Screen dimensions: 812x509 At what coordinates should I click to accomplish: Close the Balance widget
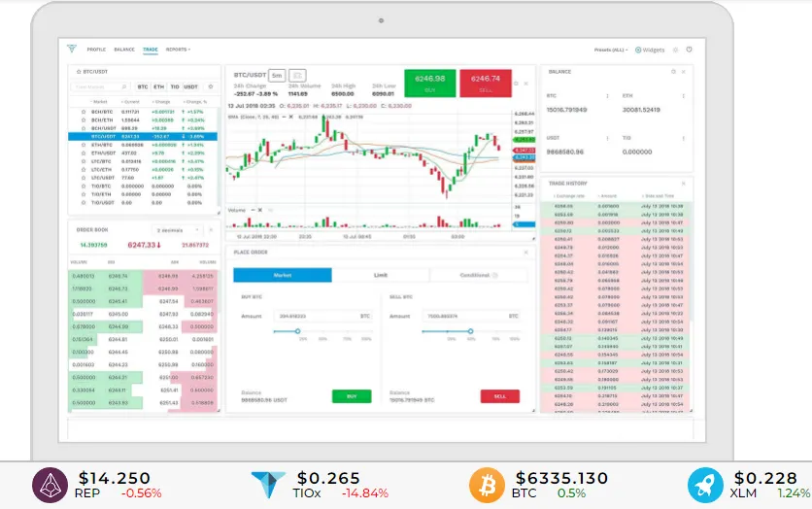684,72
